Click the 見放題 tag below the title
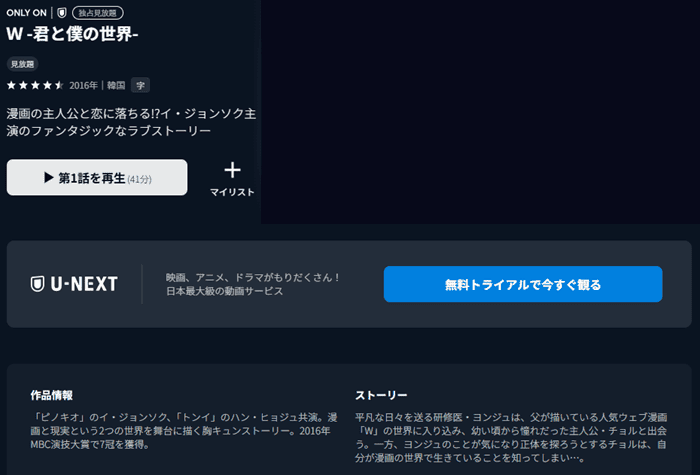Image resolution: width=700 pixels, height=475 pixels. coord(22,64)
